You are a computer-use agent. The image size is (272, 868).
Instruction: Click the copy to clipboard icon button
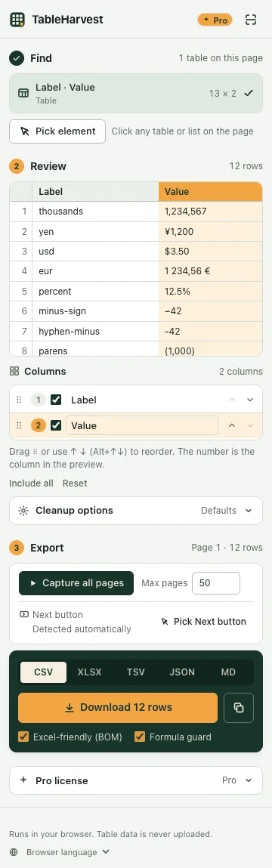pyautogui.click(x=239, y=707)
